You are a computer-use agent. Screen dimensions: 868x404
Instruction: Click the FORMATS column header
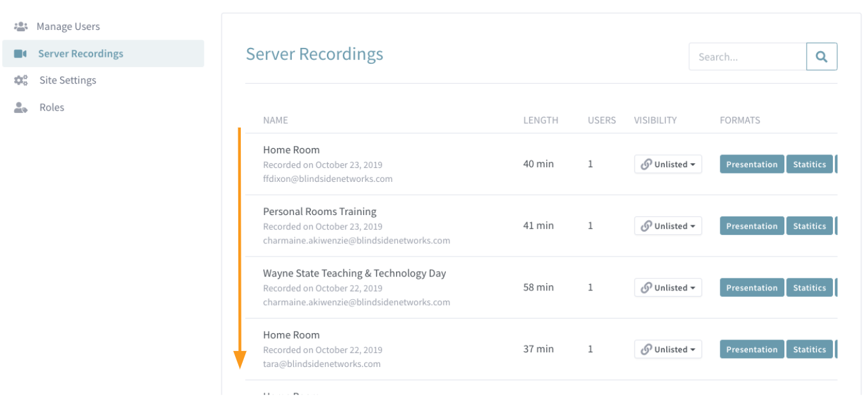(x=740, y=120)
